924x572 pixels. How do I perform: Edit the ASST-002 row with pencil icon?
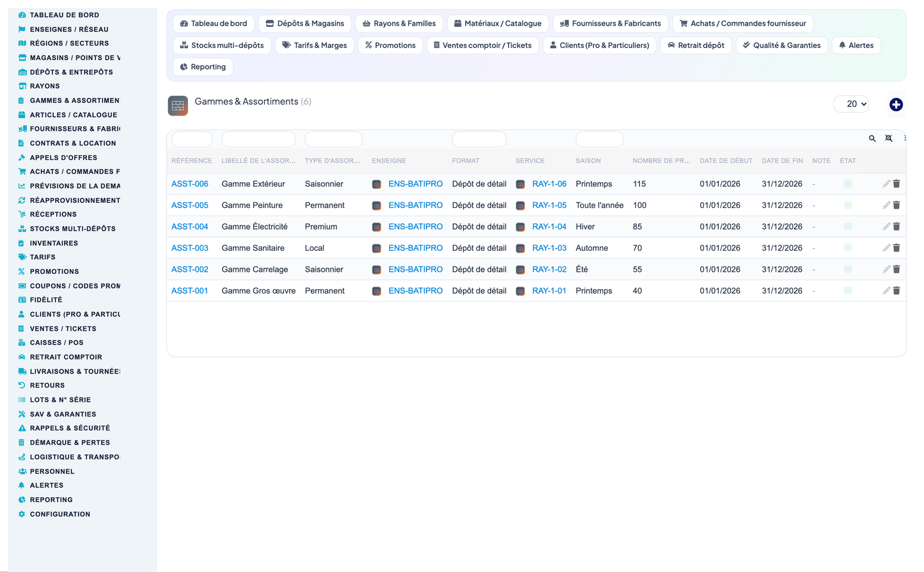(x=886, y=269)
